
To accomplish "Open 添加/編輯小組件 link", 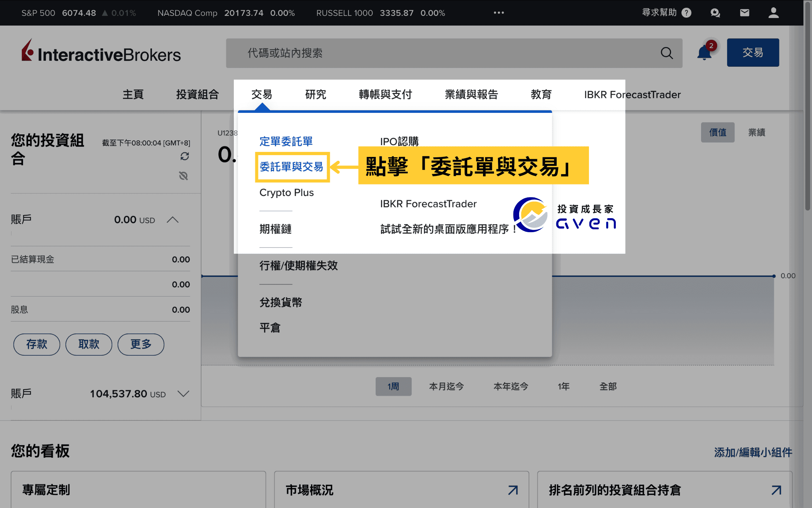I will pyautogui.click(x=753, y=452).
